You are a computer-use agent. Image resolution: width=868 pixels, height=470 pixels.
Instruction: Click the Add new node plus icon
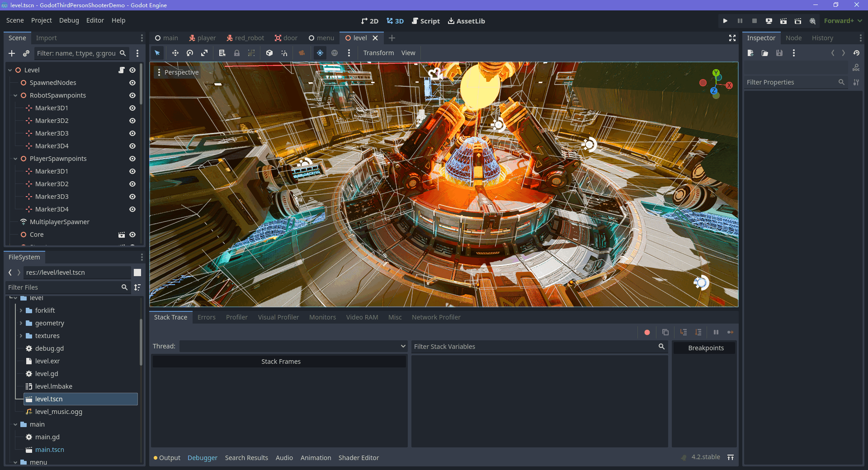tap(12, 53)
